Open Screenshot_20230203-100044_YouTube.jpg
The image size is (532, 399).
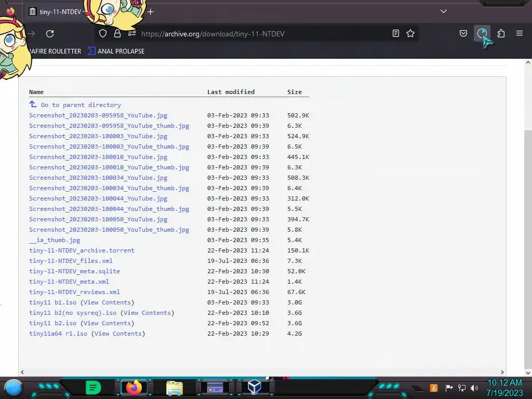[x=98, y=198]
